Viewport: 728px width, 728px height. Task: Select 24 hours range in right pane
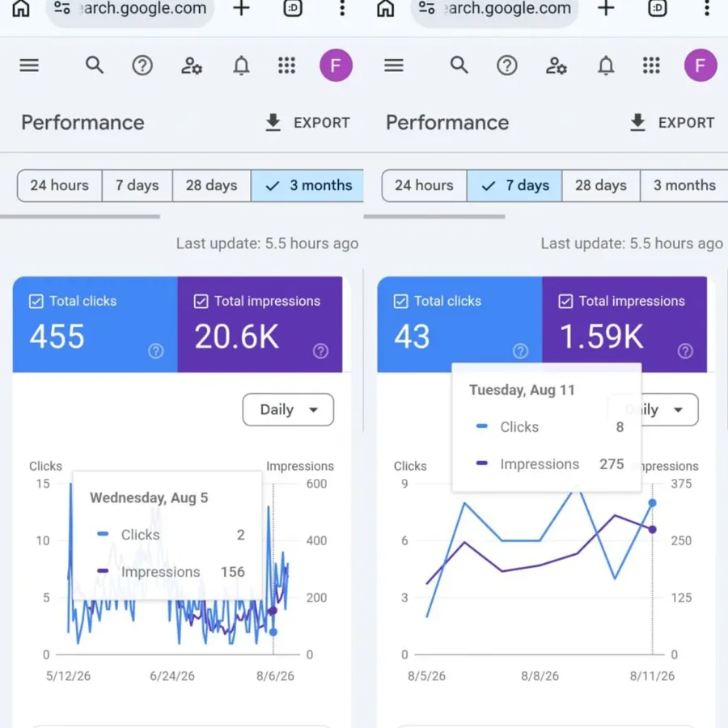(x=424, y=185)
